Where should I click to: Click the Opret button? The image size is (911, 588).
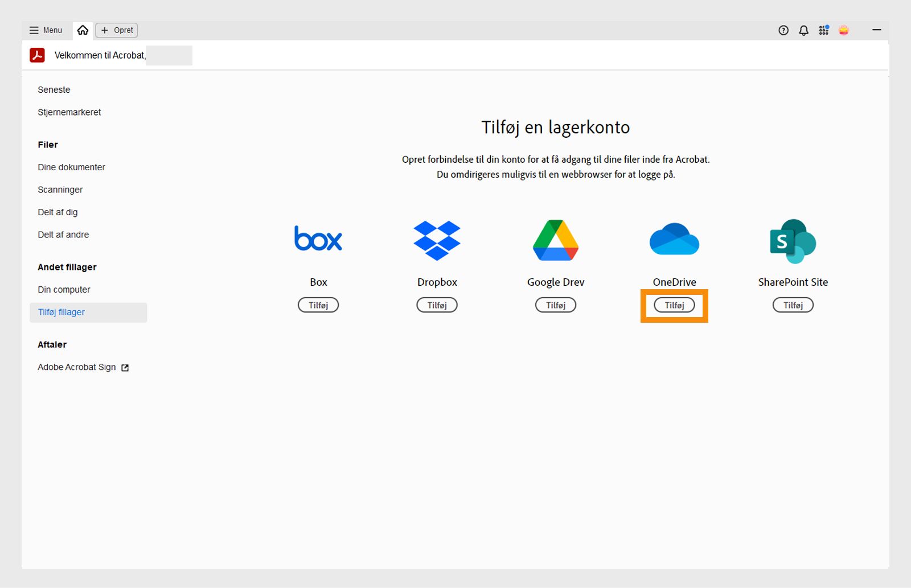coord(116,30)
